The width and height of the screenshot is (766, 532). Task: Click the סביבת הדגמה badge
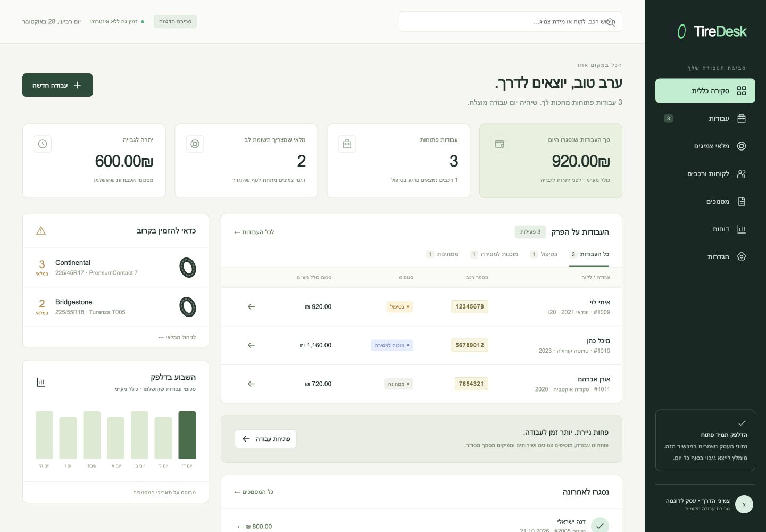pyautogui.click(x=175, y=21)
